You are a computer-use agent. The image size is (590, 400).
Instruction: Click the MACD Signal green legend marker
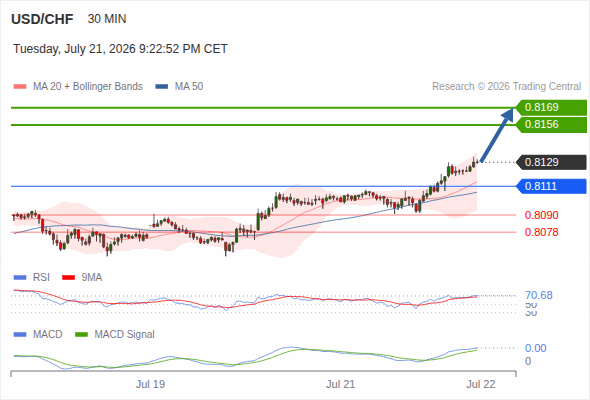[x=81, y=335]
